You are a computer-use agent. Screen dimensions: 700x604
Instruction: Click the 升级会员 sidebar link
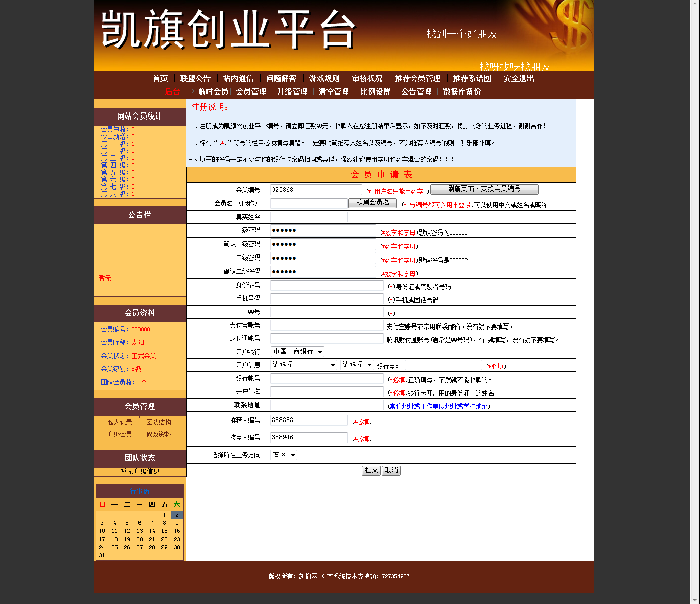point(120,434)
